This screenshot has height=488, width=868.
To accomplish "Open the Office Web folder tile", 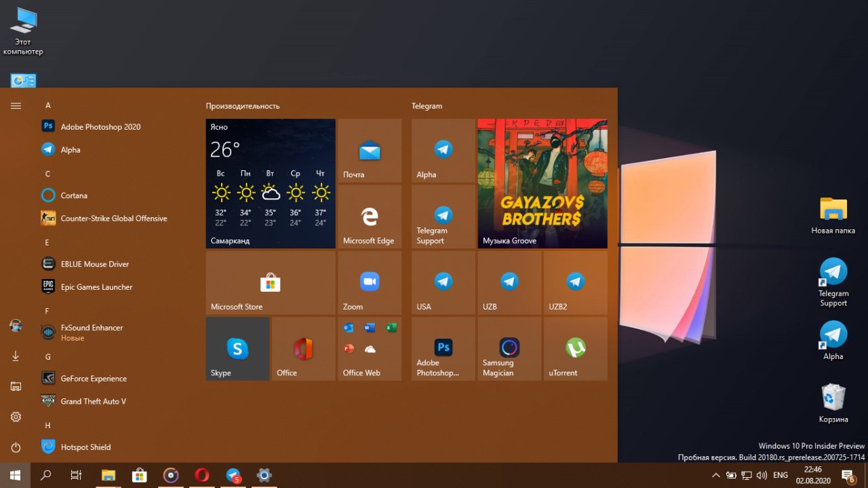I will point(370,349).
